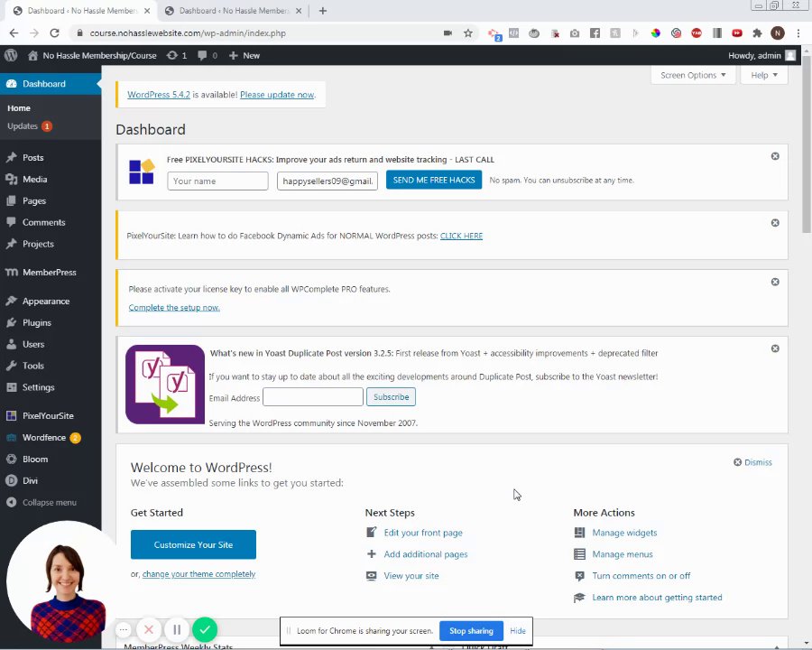Open the Settings sliders icon
812x650 pixels.
12,387
